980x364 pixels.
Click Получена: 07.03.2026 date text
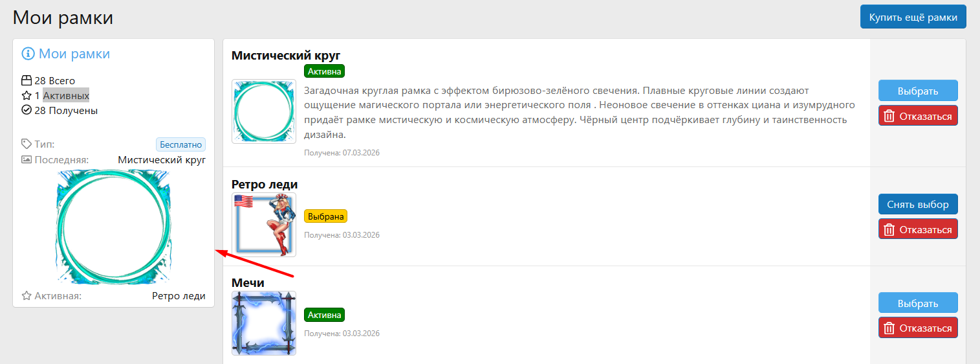[342, 153]
